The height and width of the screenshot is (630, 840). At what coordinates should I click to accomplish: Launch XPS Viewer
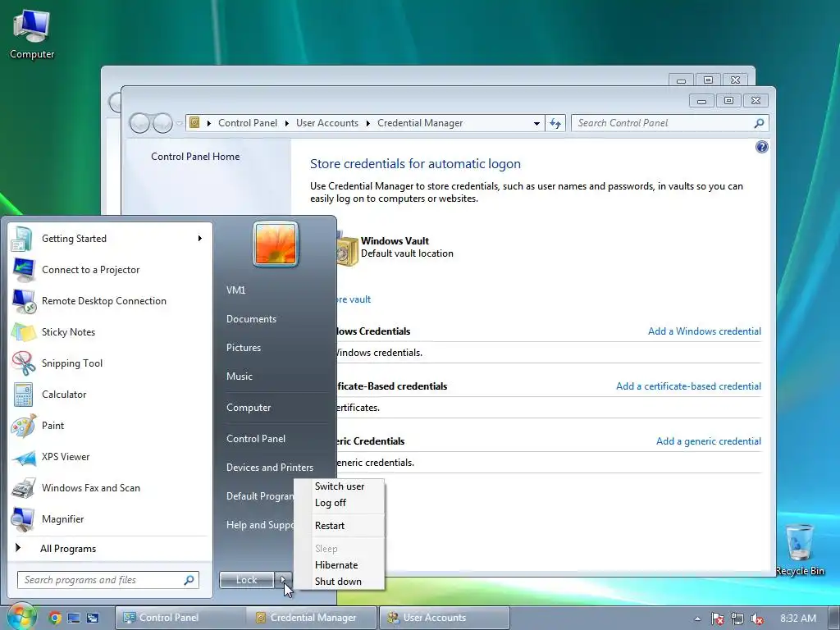110,456
